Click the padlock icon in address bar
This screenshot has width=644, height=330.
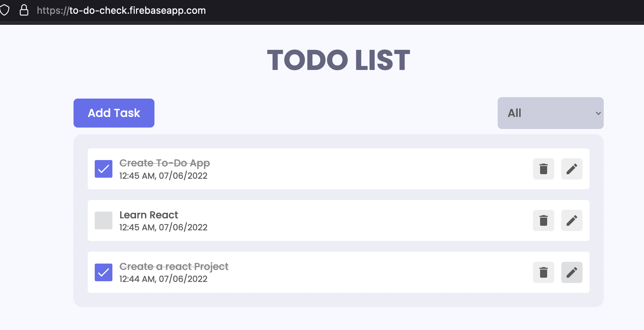tap(24, 10)
